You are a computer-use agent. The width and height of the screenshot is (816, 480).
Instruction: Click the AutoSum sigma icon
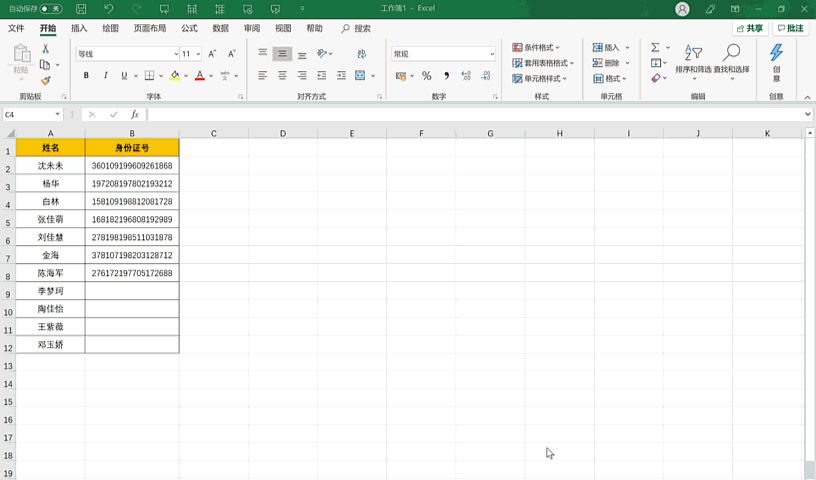[655, 47]
